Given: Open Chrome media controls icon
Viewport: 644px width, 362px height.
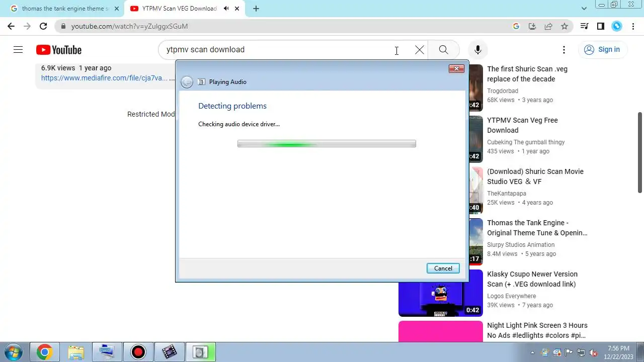Looking at the screenshot, I should 584,26.
